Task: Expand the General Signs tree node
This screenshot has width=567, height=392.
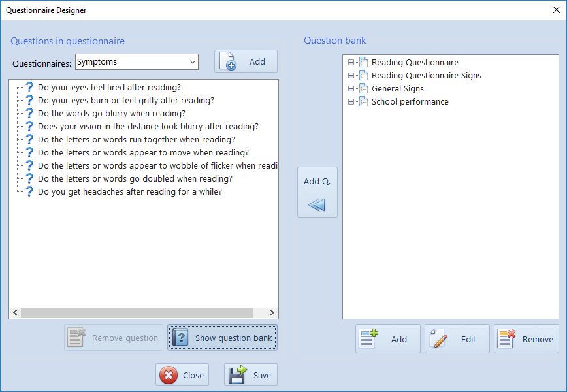Action: point(351,89)
